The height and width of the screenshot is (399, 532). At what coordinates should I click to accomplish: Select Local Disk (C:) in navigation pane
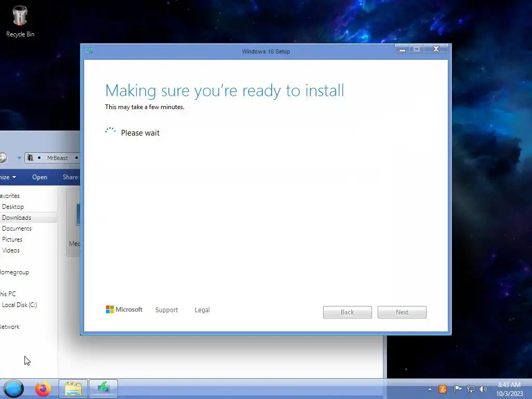[x=19, y=304]
